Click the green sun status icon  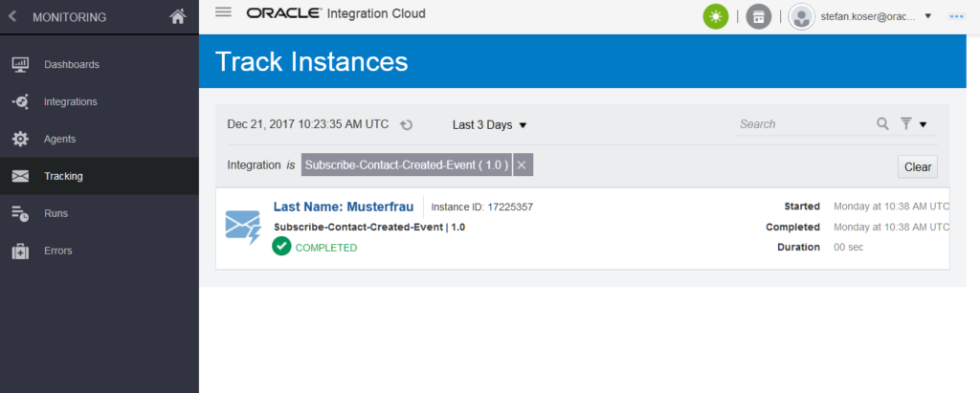[716, 17]
